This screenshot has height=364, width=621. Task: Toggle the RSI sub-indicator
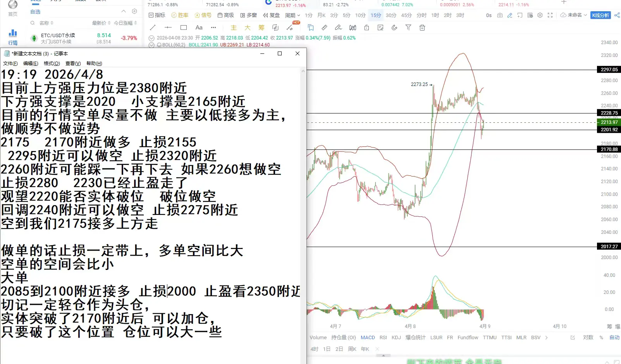(383, 338)
